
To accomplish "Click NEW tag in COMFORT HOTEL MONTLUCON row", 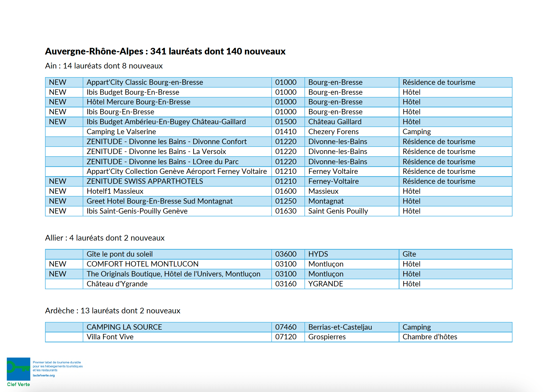I will pos(58,264).
